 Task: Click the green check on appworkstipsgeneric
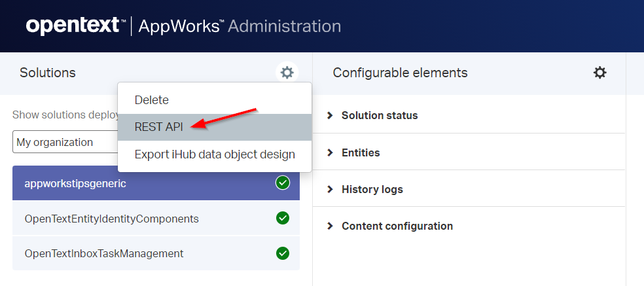[x=283, y=183]
